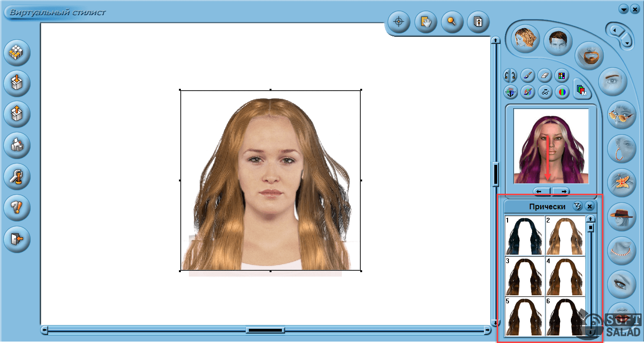Image resolution: width=644 pixels, height=343 pixels.
Task: Click the anchor alignment tool
Action: point(510,92)
